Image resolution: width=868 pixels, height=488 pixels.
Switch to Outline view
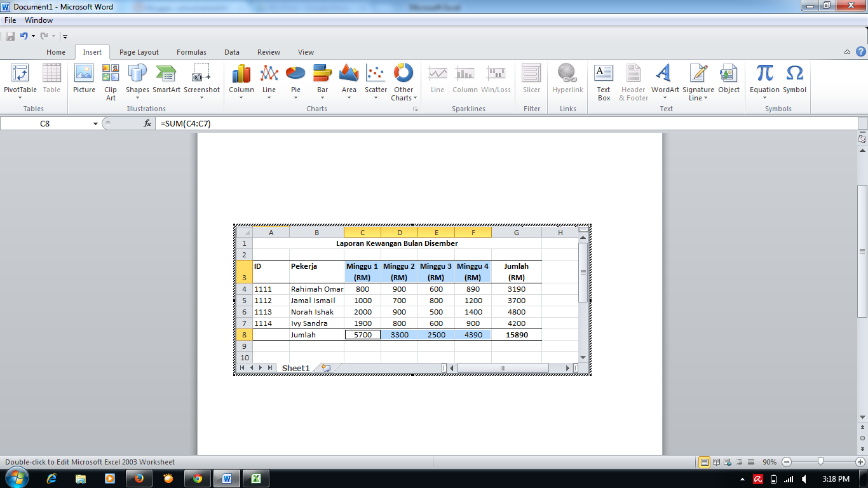[739, 462]
